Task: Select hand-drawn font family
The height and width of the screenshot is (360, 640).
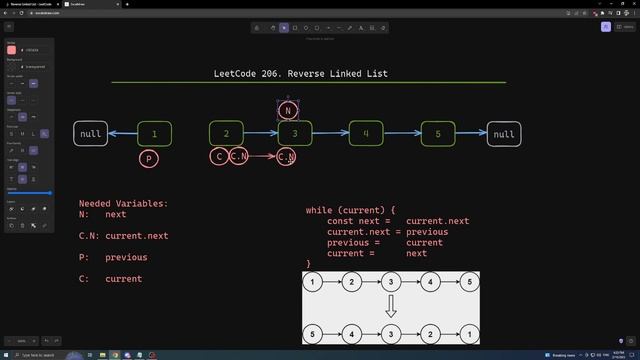Action: [x=11, y=150]
